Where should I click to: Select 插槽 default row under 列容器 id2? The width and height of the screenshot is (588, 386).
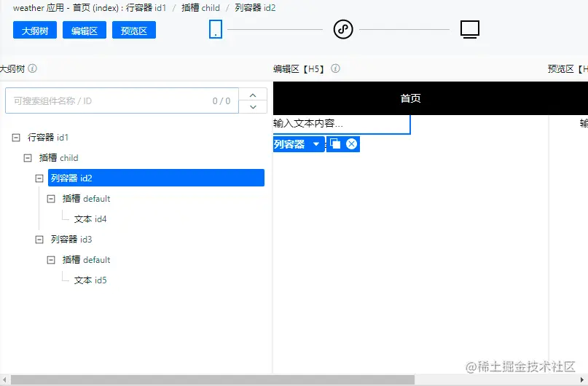pos(86,199)
